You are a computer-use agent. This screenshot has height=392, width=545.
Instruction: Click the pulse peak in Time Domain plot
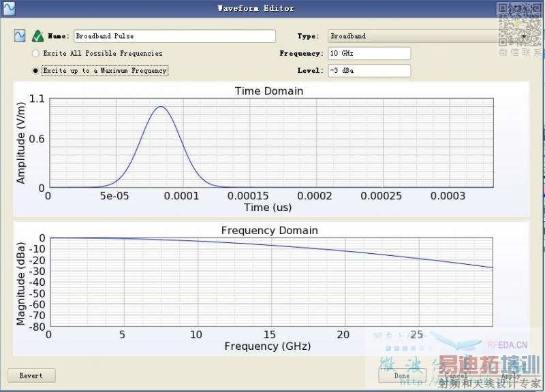(x=161, y=107)
